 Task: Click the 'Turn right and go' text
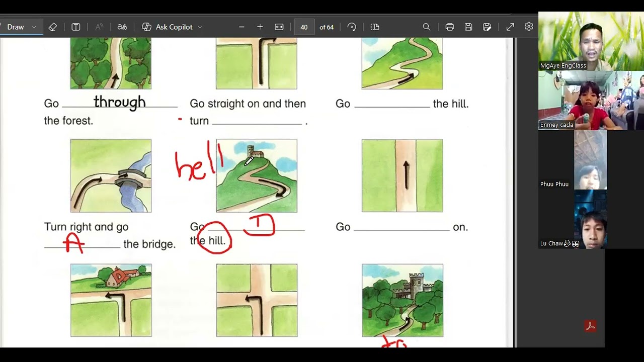[x=86, y=227]
